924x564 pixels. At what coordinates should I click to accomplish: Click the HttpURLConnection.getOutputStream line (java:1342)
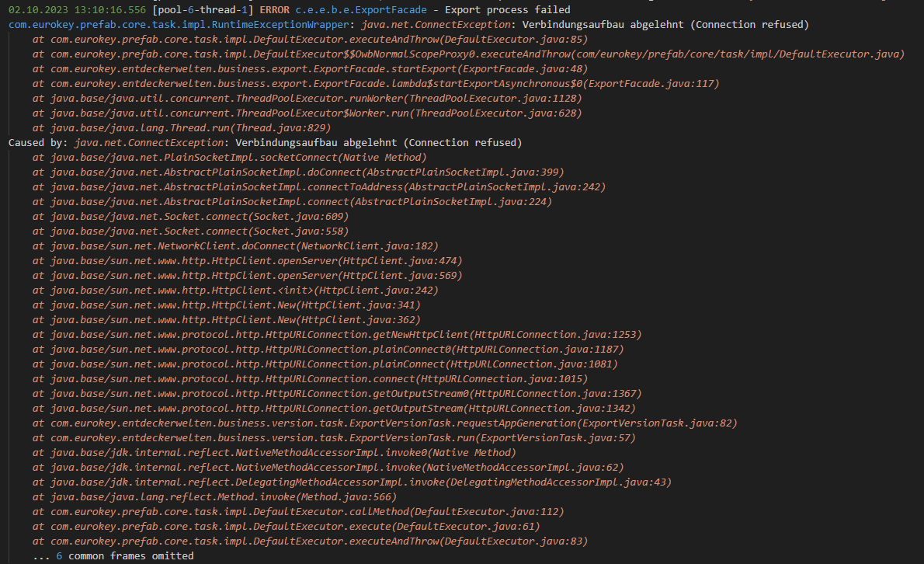[334, 408]
